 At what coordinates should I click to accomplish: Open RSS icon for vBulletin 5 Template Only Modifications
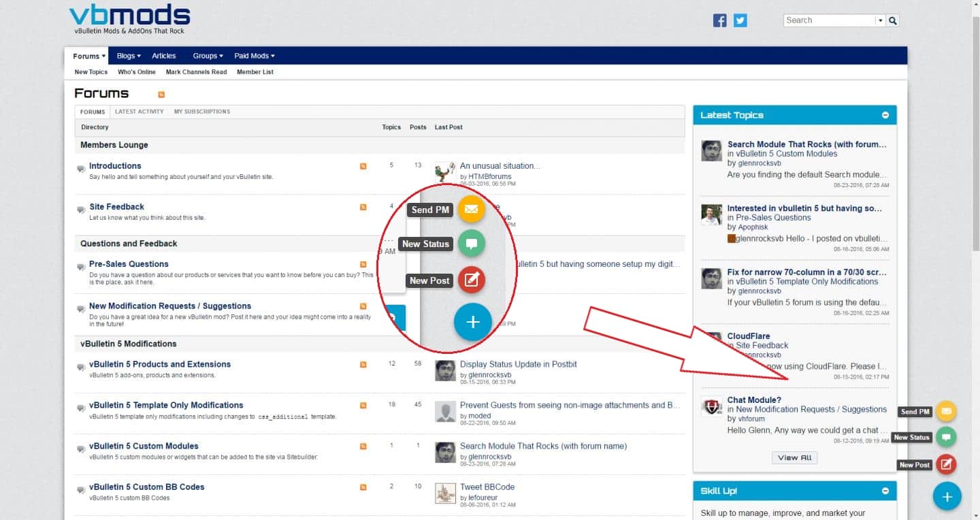[363, 406]
